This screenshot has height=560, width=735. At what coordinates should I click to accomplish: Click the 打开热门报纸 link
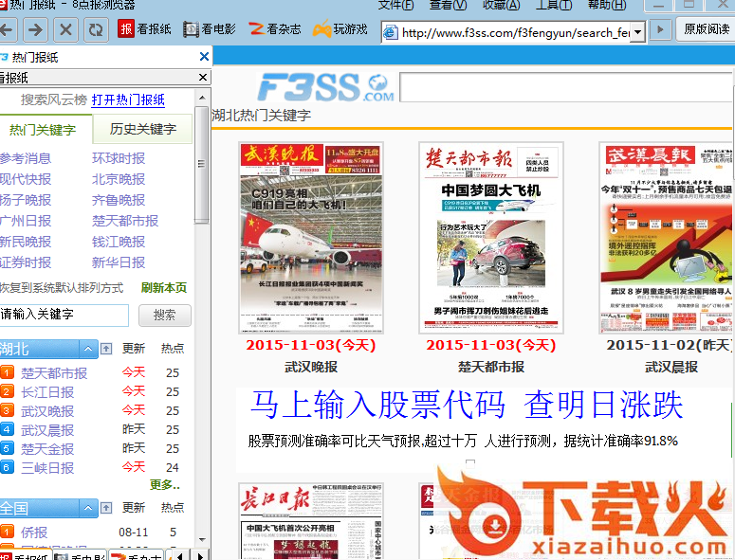pyautogui.click(x=128, y=99)
